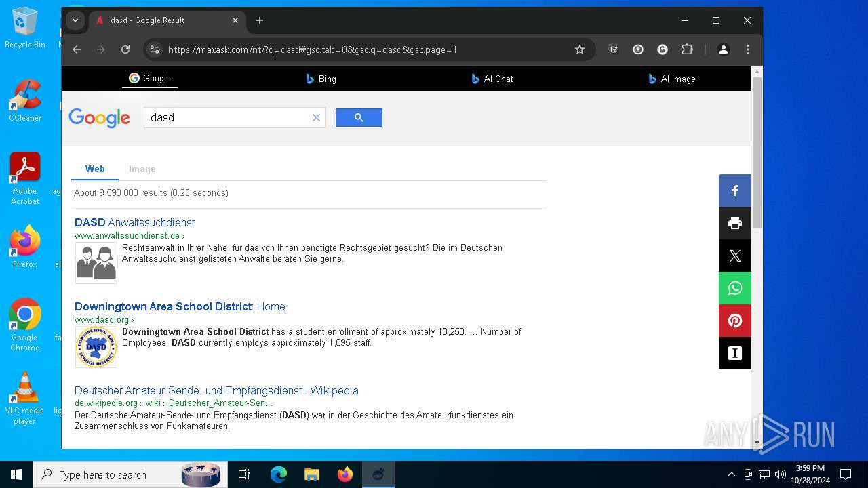Open the Deutscher Amateur-Sende Wikipedia result
The height and width of the screenshot is (488, 868).
point(216,390)
